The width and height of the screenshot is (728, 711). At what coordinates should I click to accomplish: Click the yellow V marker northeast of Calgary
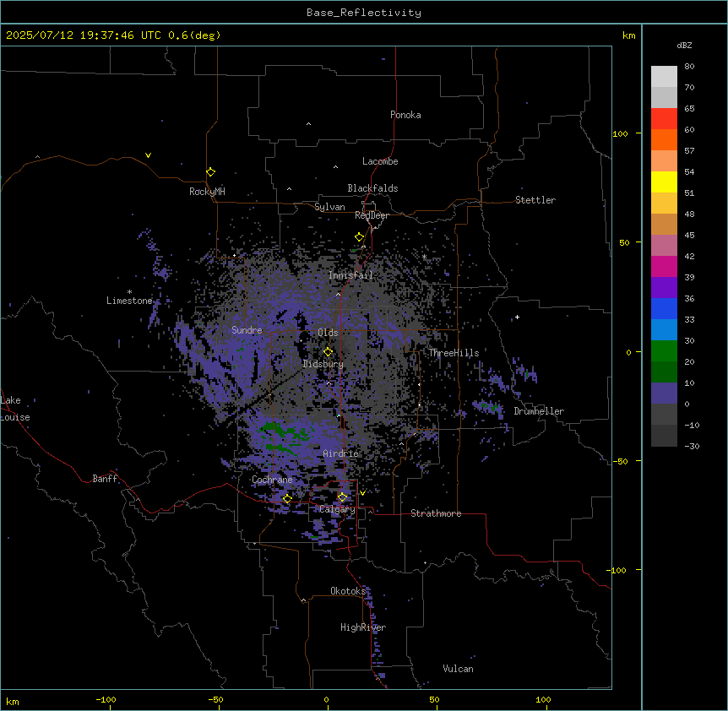click(362, 493)
